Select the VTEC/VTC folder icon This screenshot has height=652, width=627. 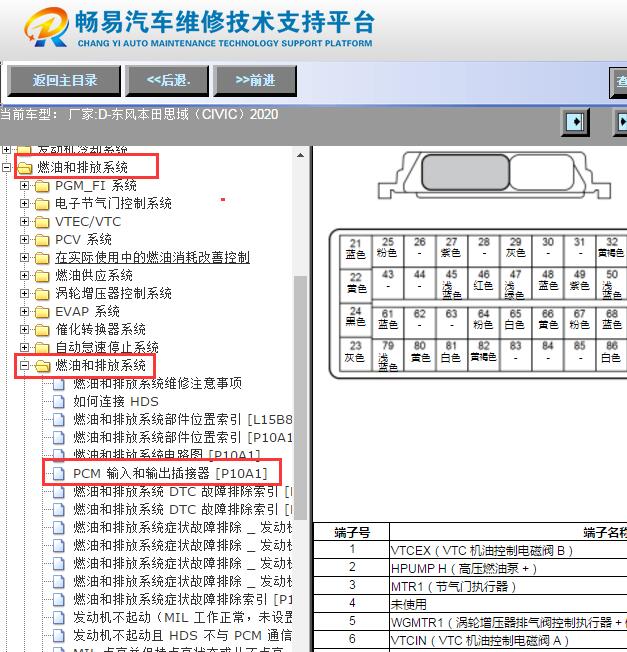click(42, 222)
